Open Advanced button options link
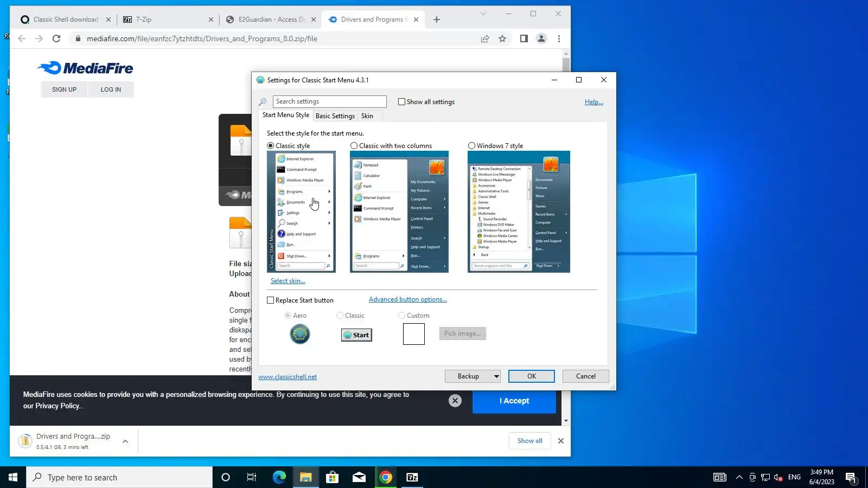This screenshot has height=488, width=868. 408,299
